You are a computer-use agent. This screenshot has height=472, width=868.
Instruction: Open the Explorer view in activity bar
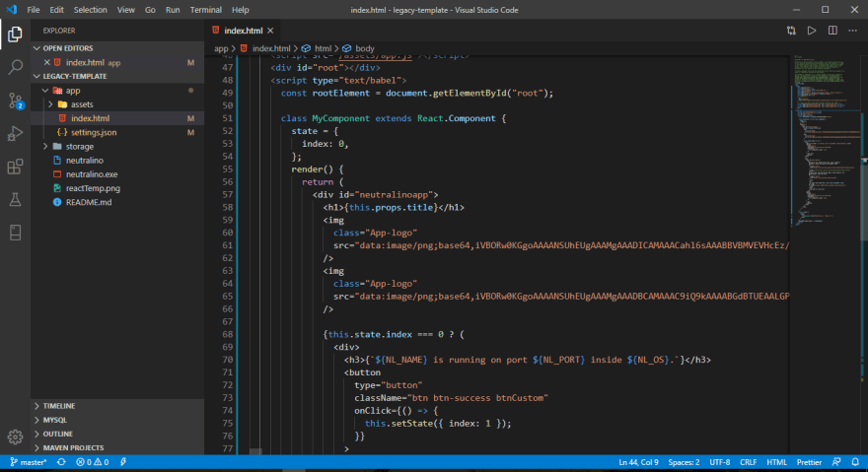pyautogui.click(x=15, y=34)
